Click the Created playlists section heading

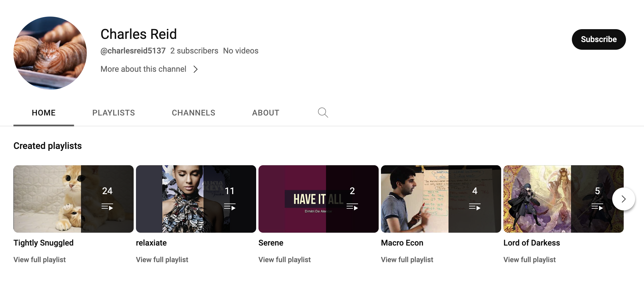click(48, 146)
